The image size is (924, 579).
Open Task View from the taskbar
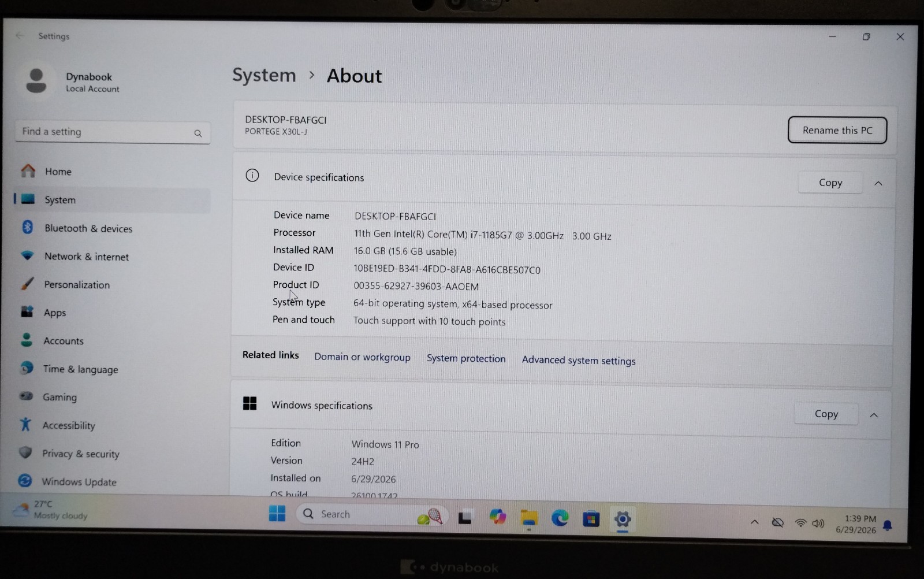point(465,517)
